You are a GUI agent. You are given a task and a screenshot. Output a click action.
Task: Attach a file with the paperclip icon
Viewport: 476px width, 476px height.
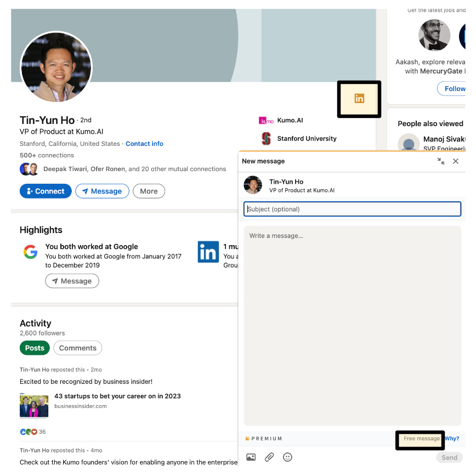click(269, 457)
